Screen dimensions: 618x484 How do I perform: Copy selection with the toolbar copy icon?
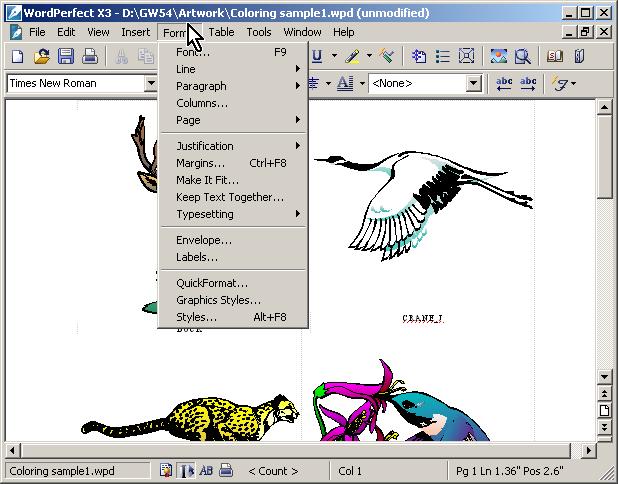[145, 56]
